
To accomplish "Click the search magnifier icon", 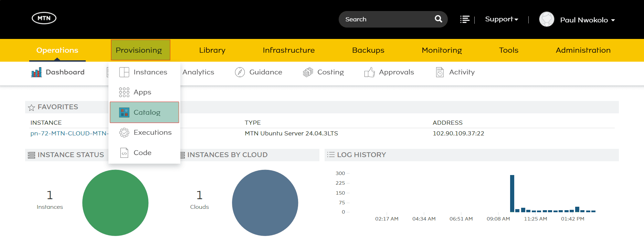I will [438, 19].
